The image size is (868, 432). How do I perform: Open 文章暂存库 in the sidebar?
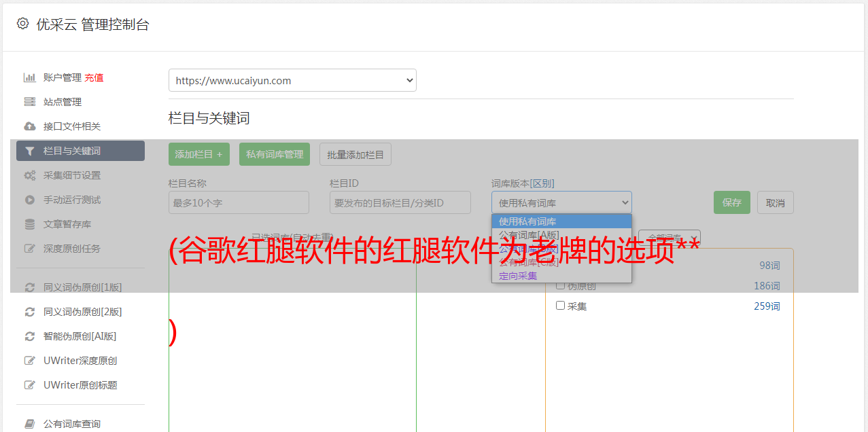(x=67, y=224)
